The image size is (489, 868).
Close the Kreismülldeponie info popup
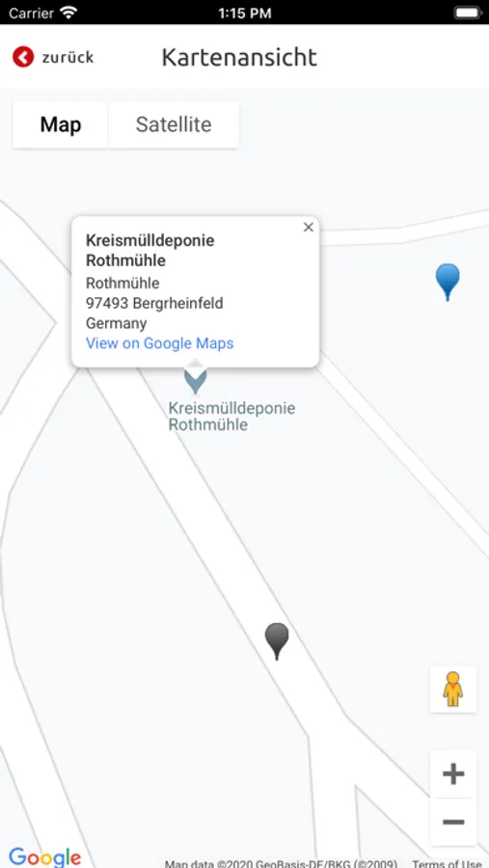[309, 227]
